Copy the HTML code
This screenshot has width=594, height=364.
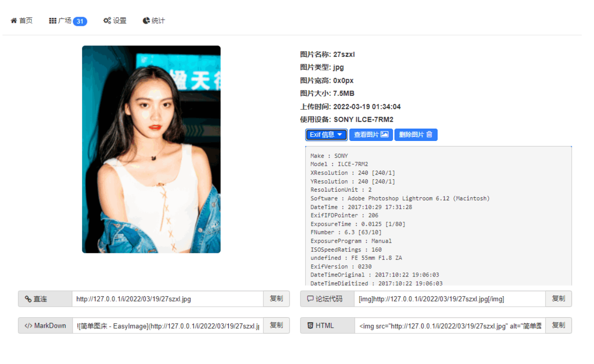(559, 325)
